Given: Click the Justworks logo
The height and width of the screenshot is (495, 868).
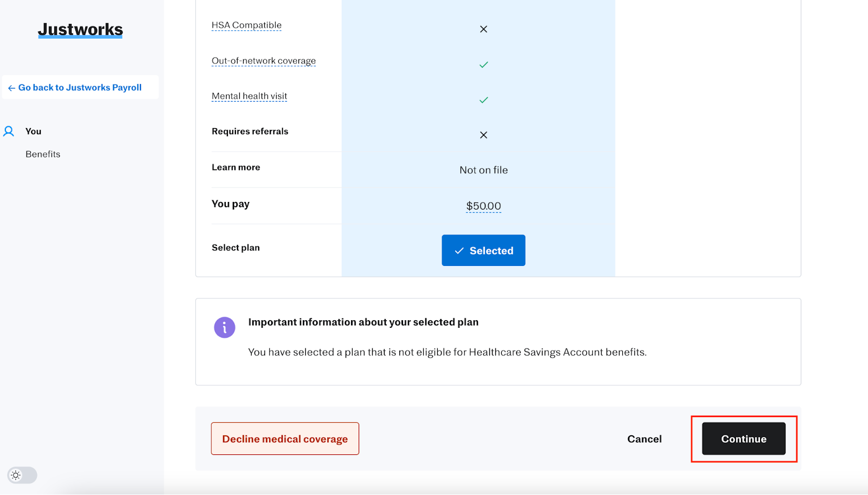Looking at the screenshot, I should (80, 29).
